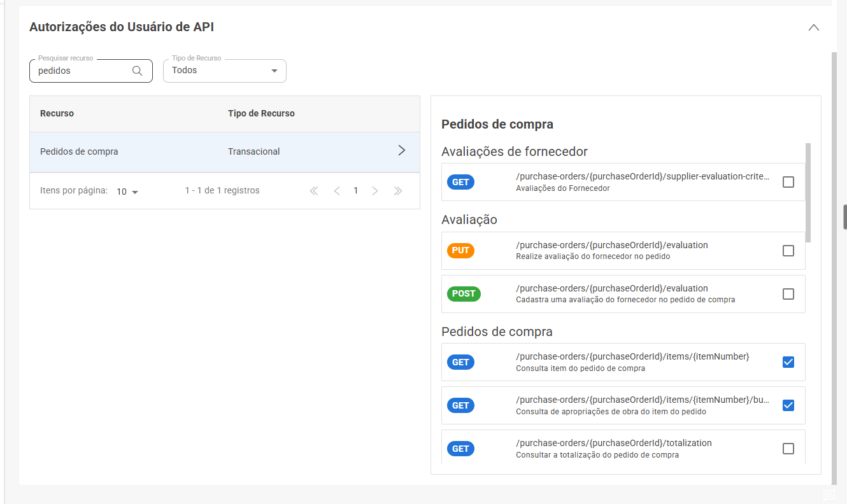Viewport: 847px width, 504px height.
Task: Enable POST evaluation permission checkbox
Action: (x=788, y=294)
